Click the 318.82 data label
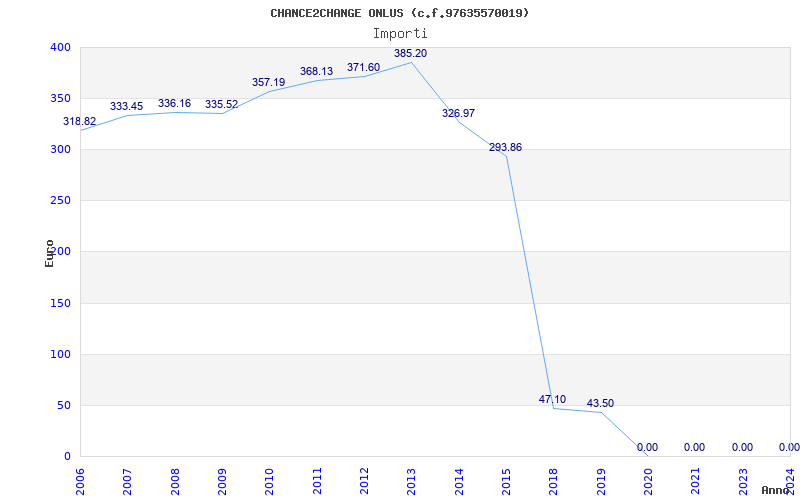This screenshot has height=500, width=800. (x=79, y=121)
